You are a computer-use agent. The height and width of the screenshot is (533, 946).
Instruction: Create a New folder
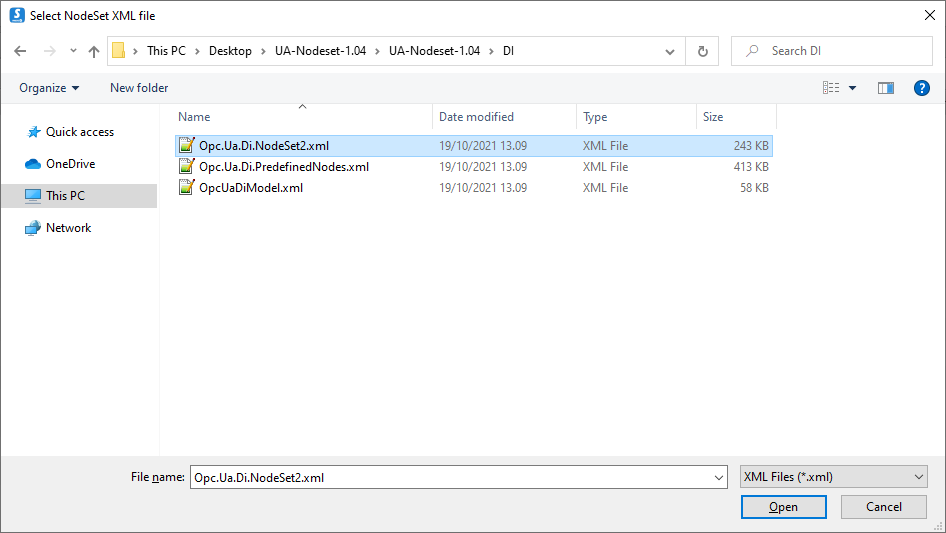tap(139, 88)
